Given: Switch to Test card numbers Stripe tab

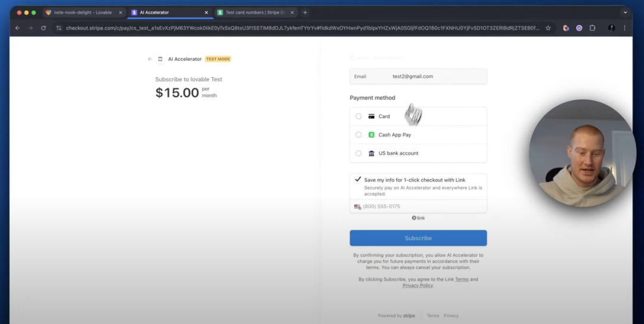Looking at the screenshot, I should 255,13.
